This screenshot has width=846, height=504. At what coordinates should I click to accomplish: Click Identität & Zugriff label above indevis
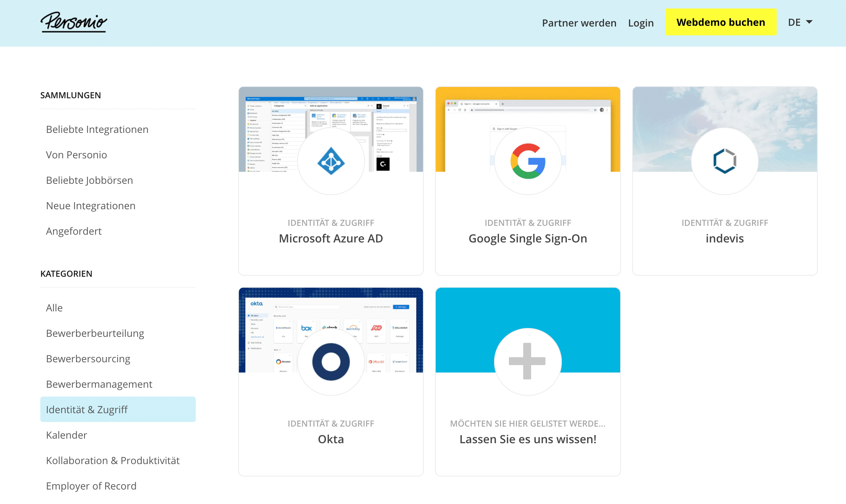(724, 223)
